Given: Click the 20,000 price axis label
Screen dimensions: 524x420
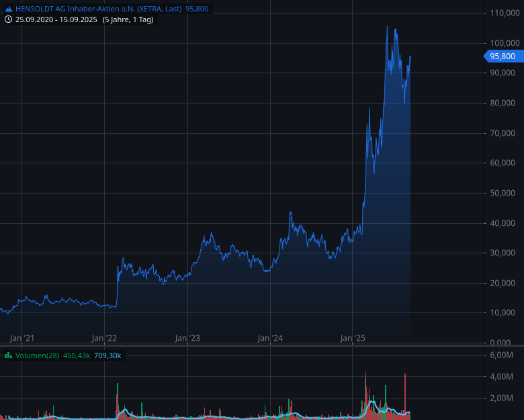Looking at the screenshot, I should pyautogui.click(x=503, y=283).
